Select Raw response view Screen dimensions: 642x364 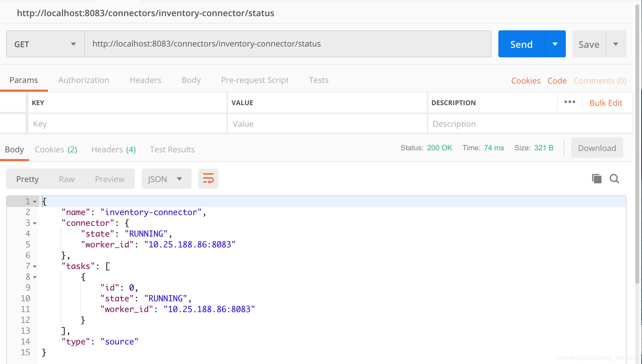point(67,179)
